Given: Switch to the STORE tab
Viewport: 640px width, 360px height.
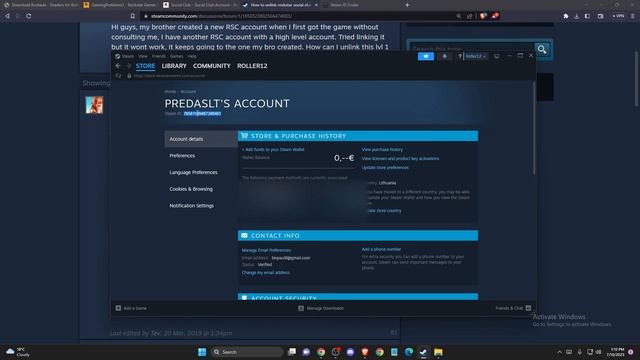Looking at the screenshot, I should pyautogui.click(x=145, y=66).
